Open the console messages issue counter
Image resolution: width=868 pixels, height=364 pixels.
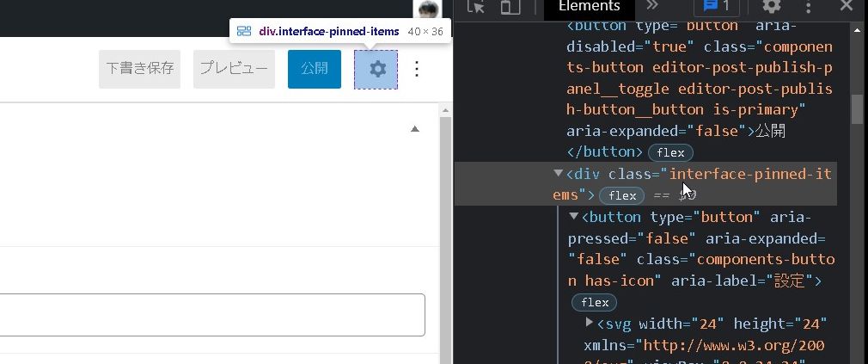(716, 7)
